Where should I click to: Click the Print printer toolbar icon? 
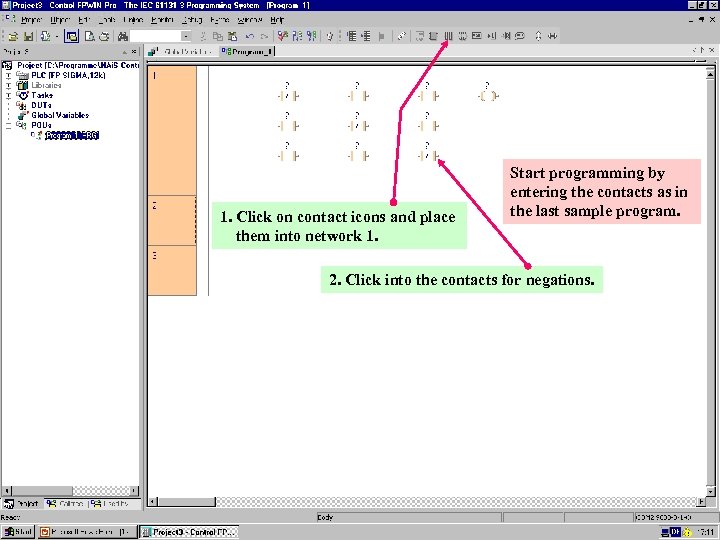tap(105, 36)
